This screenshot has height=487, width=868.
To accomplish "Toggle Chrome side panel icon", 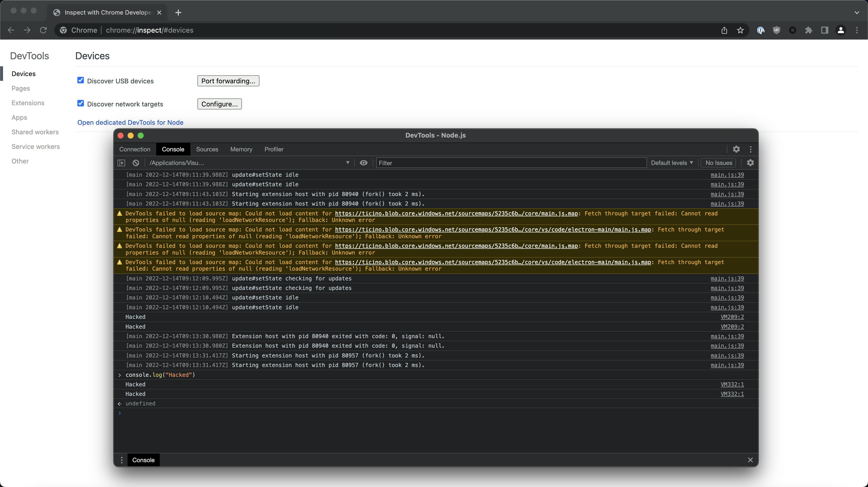I will [825, 30].
